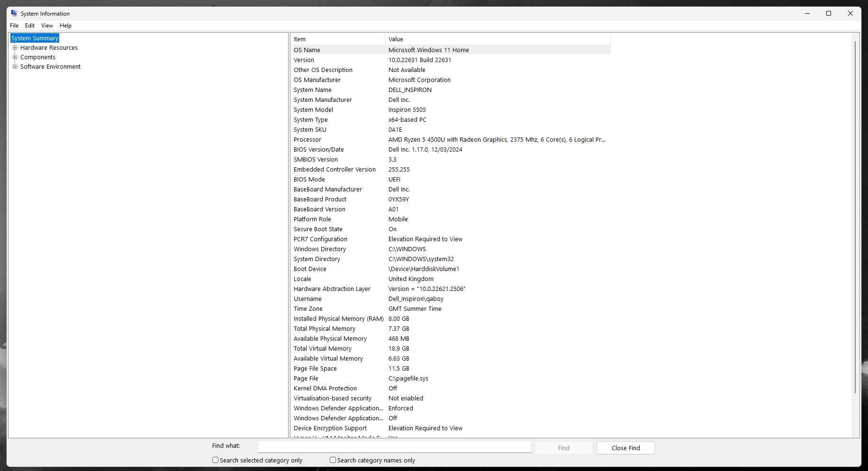The height and width of the screenshot is (471, 868).
Task: Select the Version row item
Action: [x=304, y=60]
